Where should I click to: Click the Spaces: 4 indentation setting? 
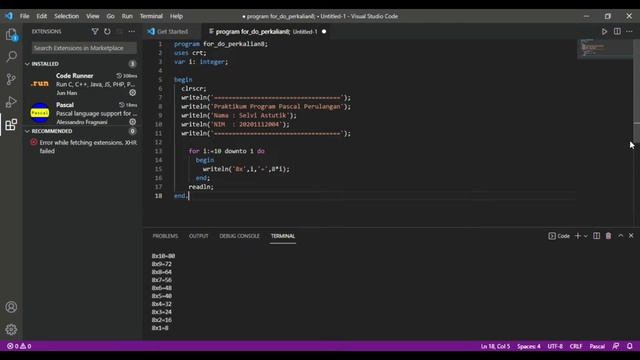pos(529,346)
